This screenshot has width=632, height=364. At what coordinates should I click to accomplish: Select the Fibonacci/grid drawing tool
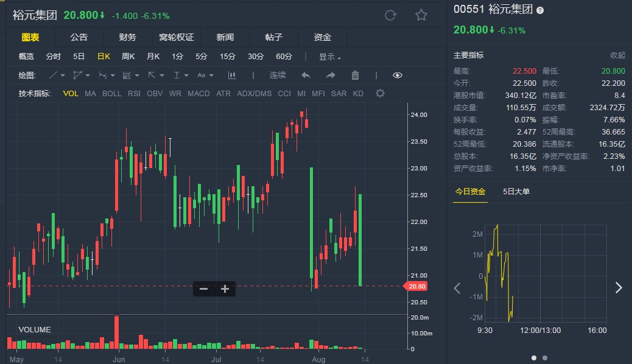coord(127,75)
